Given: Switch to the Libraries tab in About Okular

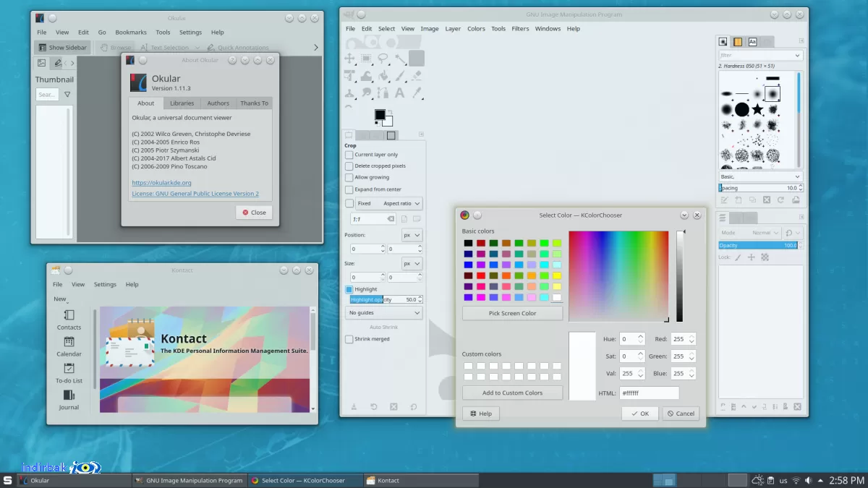Looking at the screenshot, I should tap(182, 103).
